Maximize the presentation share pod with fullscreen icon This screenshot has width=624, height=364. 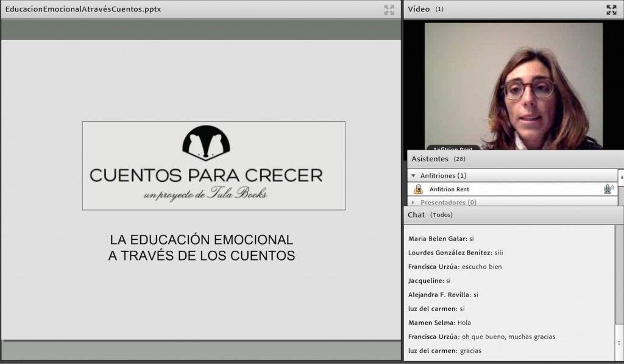click(389, 10)
